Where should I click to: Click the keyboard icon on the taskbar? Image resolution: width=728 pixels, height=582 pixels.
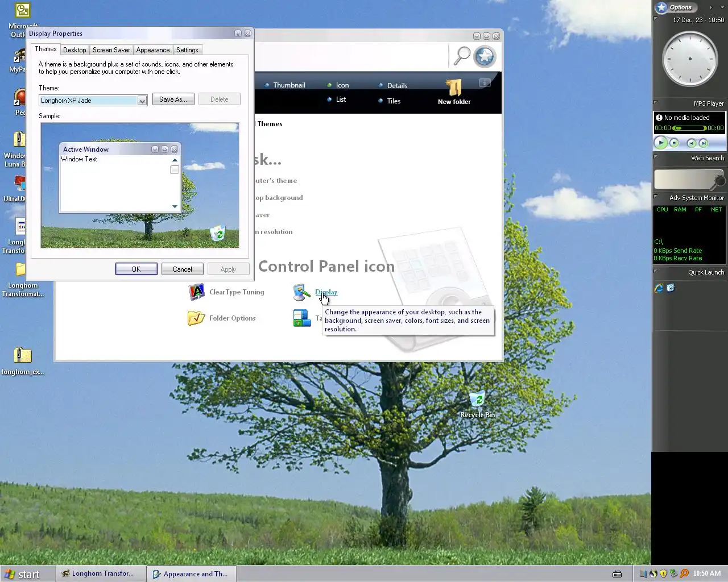point(617,574)
